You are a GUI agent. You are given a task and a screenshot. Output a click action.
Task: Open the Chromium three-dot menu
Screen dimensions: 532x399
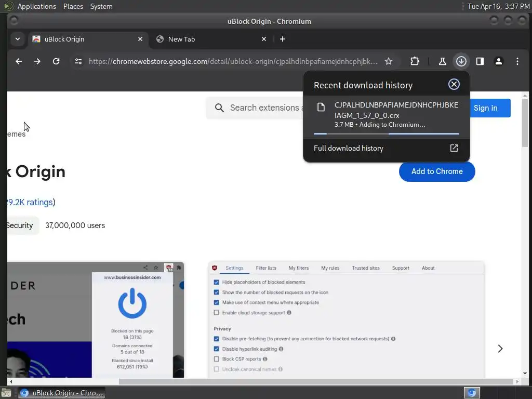click(x=517, y=61)
